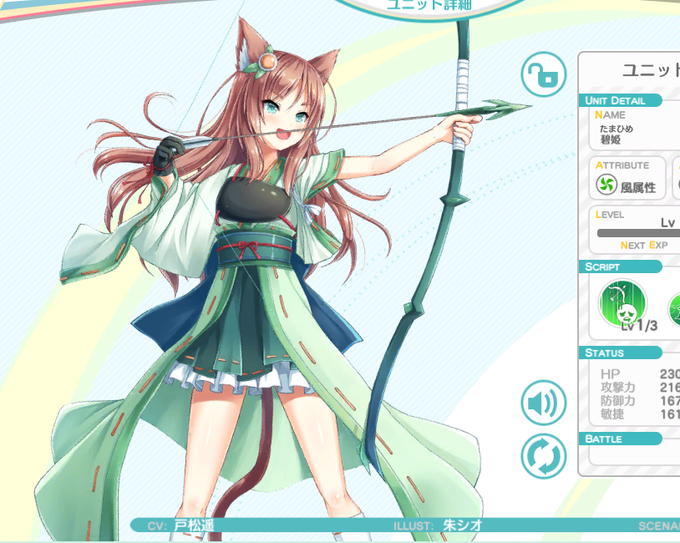Click the character name 碧姫
This screenshot has height=543, width=680.
(611, 140)
